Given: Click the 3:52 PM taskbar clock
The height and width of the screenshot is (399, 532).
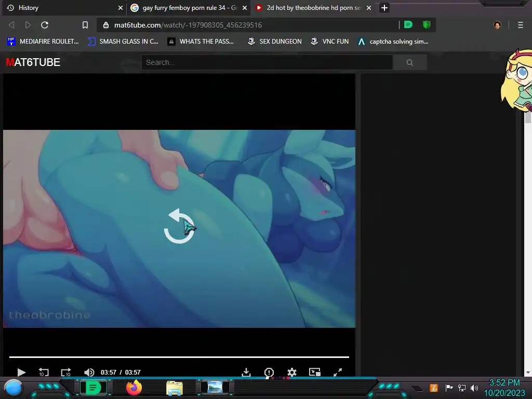Looking at the screenshot, I should click(x=504, y=388).
